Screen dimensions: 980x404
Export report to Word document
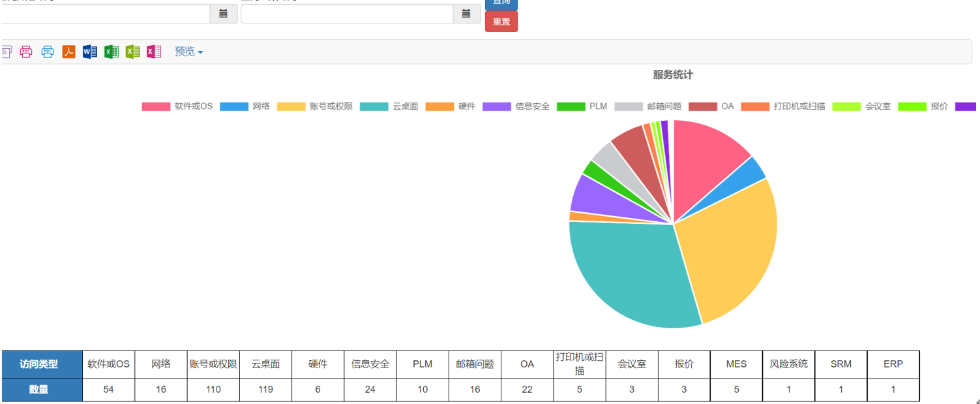pyautogui.click(x=90, y=52)
